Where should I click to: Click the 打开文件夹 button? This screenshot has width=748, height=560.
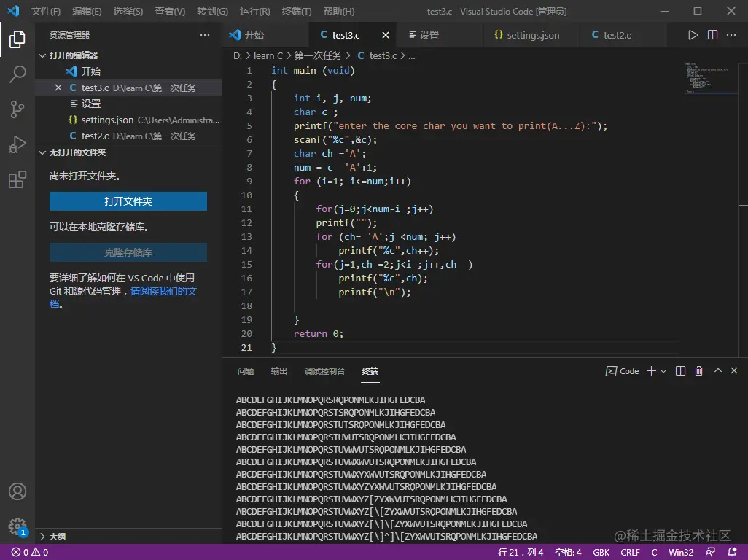(128, 201)
